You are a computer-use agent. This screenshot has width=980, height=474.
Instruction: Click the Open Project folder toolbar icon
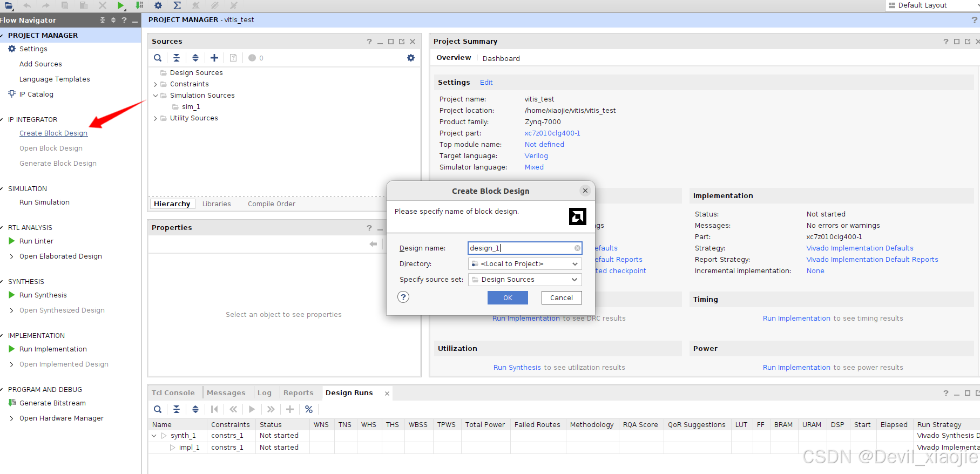9,5
